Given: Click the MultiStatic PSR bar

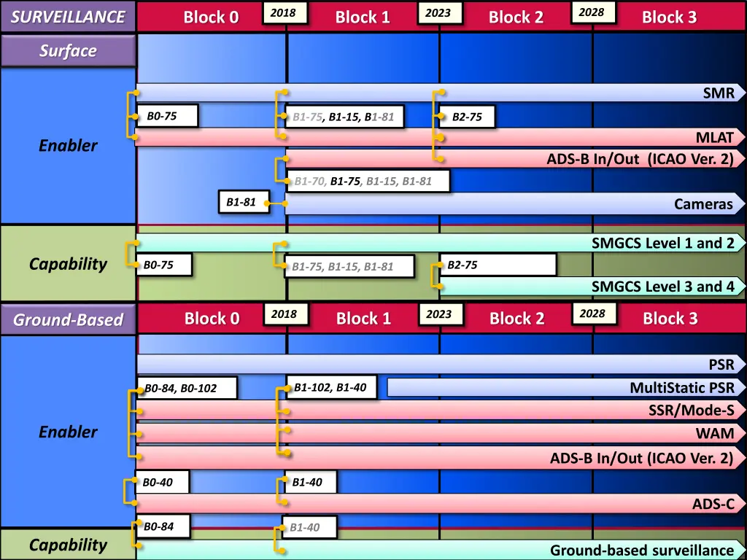Looking at the screenshot, I should pyautogui.click(x=567, y=387).
